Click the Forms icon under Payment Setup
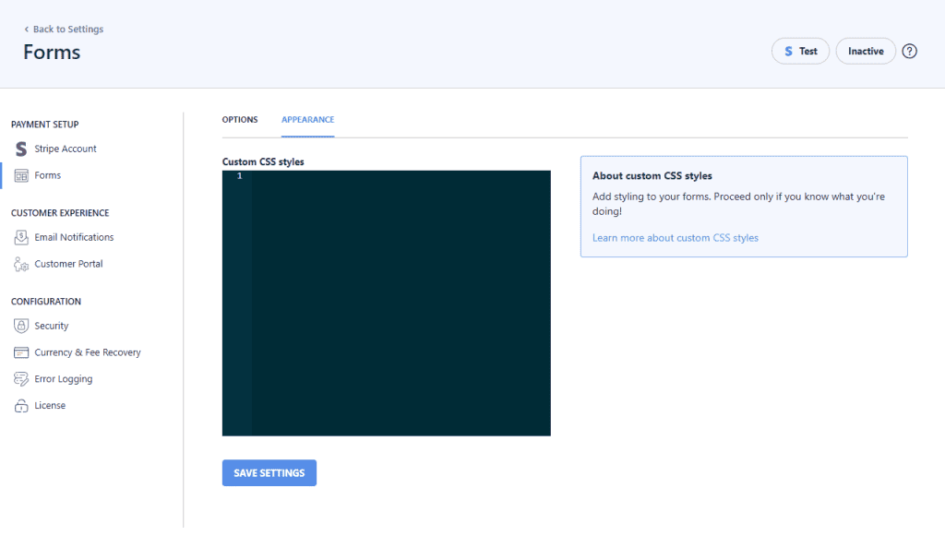The width and height of the screenshot is (945, 560). click(21, 175)
